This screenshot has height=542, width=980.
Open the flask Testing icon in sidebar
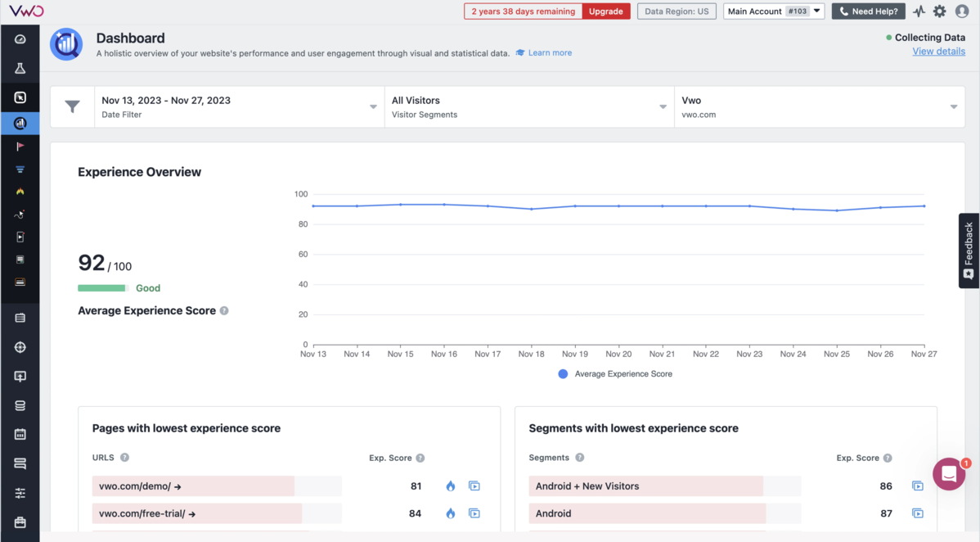pos(20,69)
